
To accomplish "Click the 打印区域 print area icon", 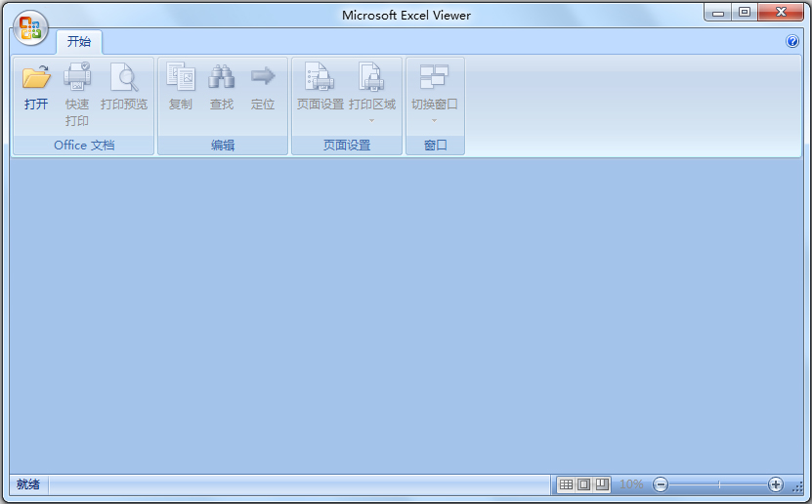I will pyautogui.click(x=371, y=76).
